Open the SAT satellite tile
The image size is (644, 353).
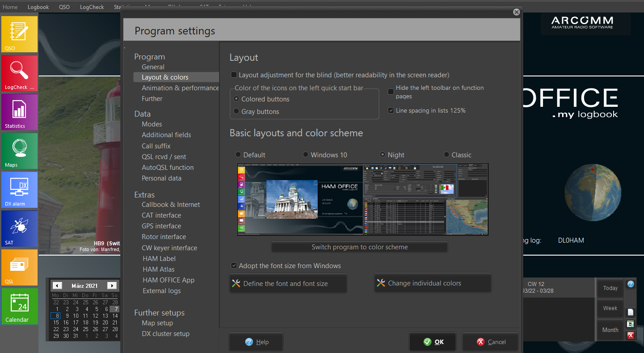[19, 229]
